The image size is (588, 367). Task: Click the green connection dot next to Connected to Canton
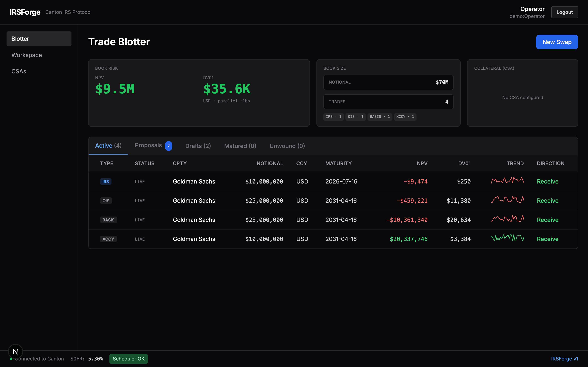coord(11,359)
